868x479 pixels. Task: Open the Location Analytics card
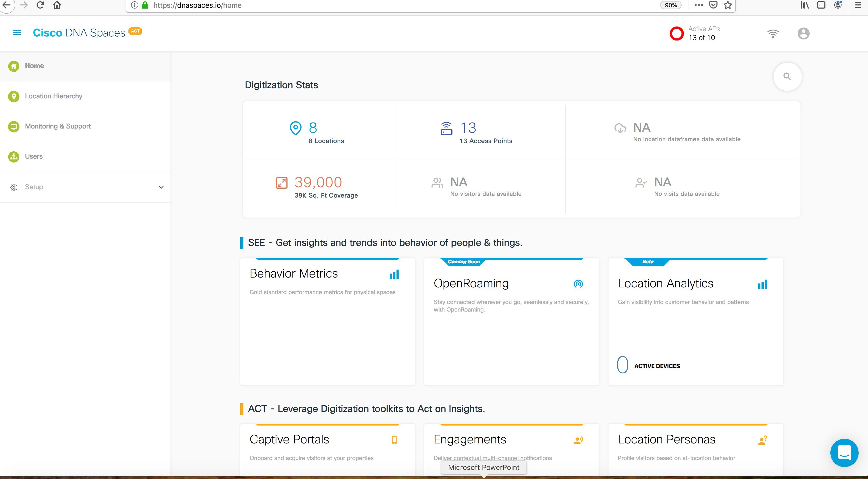695,322
